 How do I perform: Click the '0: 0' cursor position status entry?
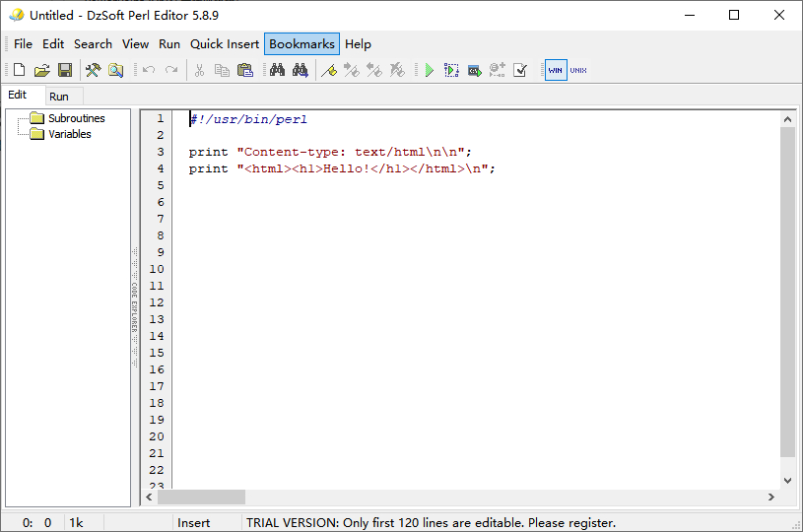click(36, 523)
